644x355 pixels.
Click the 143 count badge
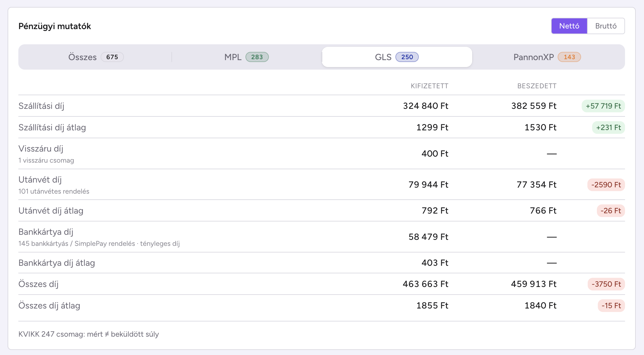click(x=569, y=57)
